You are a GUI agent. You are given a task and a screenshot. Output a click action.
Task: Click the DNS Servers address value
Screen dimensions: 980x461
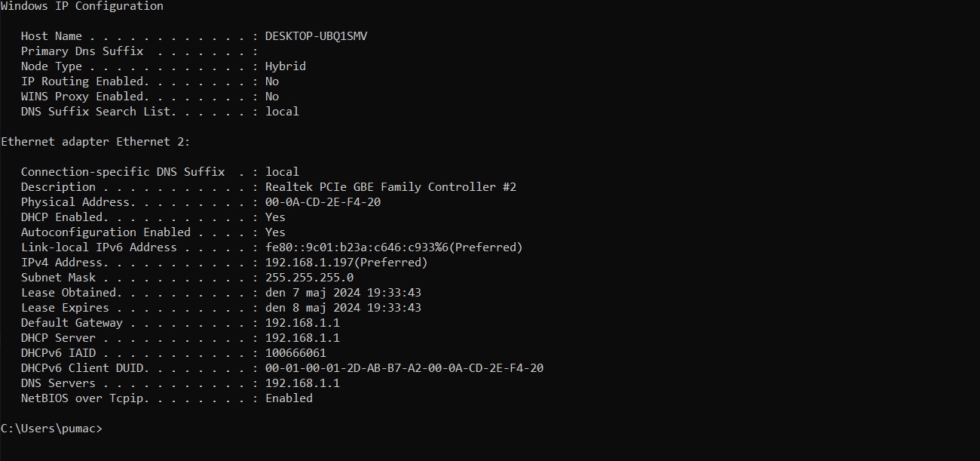pyautogui.click(x=302, y=383)
